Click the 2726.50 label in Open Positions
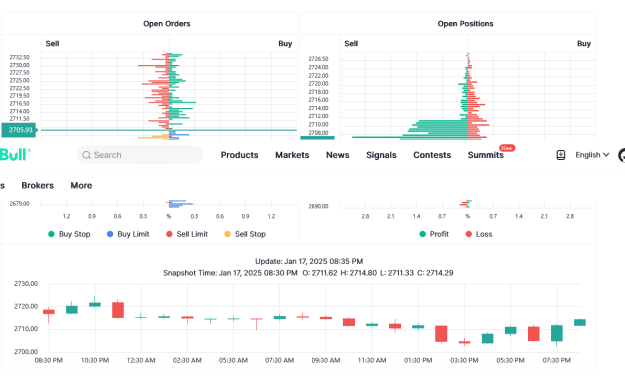Image resolution: width=625 pixels, height=383 pixels. 318,59
